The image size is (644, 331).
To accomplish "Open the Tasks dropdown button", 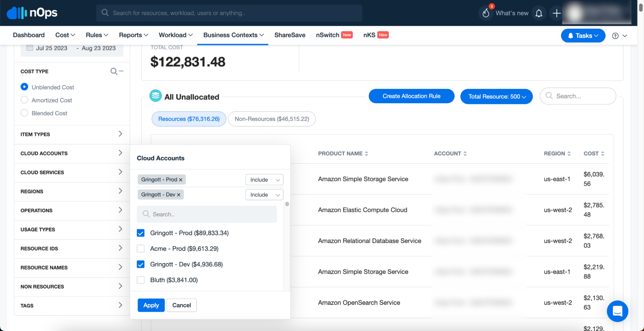I will click(x=583, y=36).
